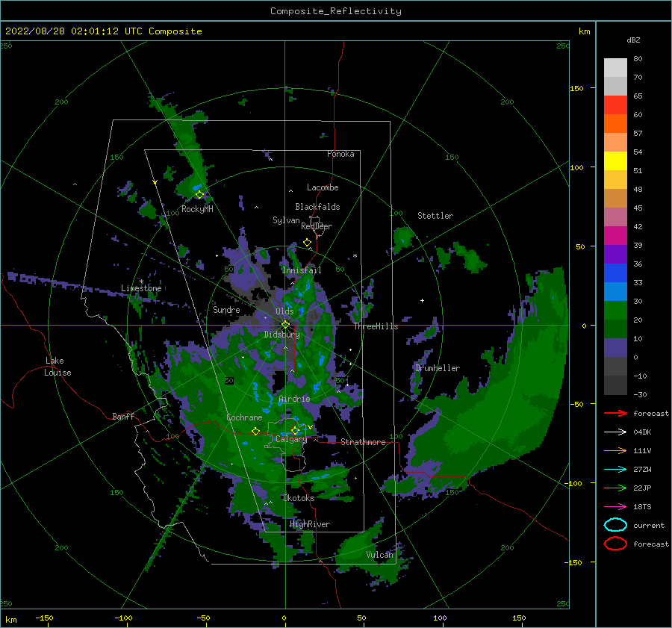The height and width of the screenshot is (628, 672).
Task: Click the orange 111V arrow icon
Action: pyautogui.click(x=615, y=450)
